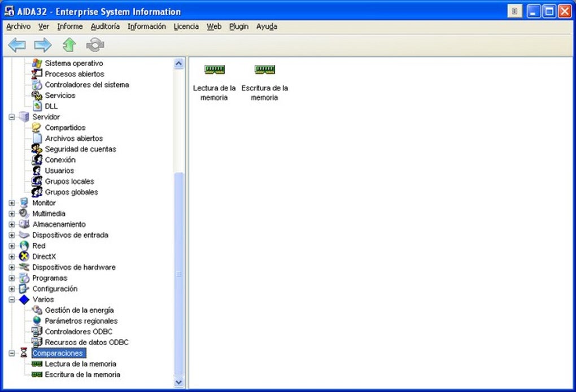Select the DirectX yellow X icon
Image resolution: width=576 pixels, height=392 pixels.
24,256
